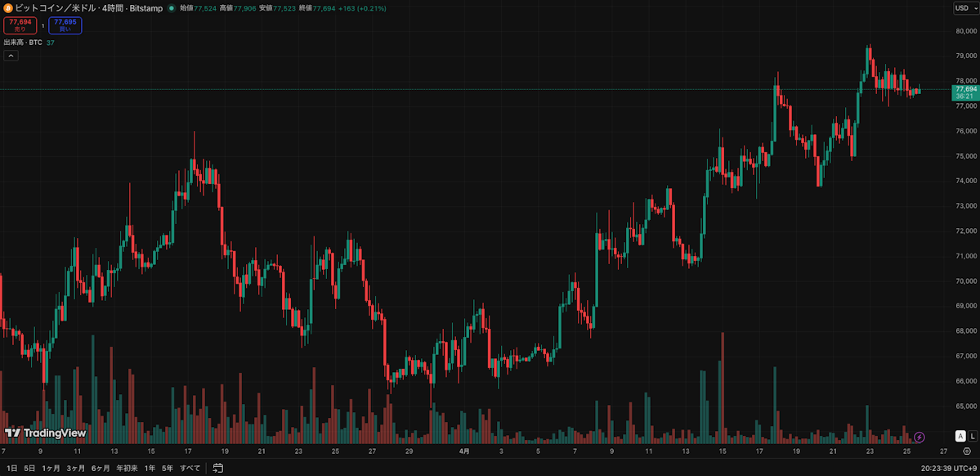Click the purple reaction emoji icon
The height and width of the screenshot is (476, 980).
click(920, 438)
